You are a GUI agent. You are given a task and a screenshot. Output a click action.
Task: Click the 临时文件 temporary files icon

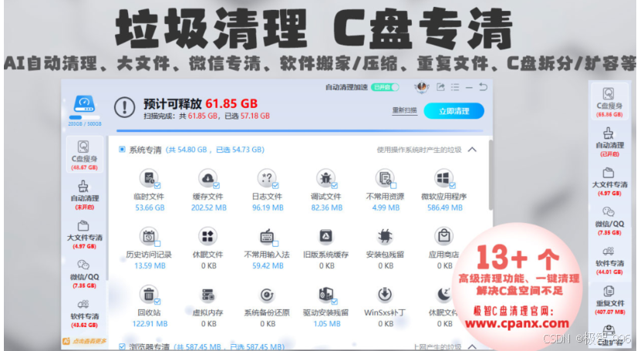[149, 178]
